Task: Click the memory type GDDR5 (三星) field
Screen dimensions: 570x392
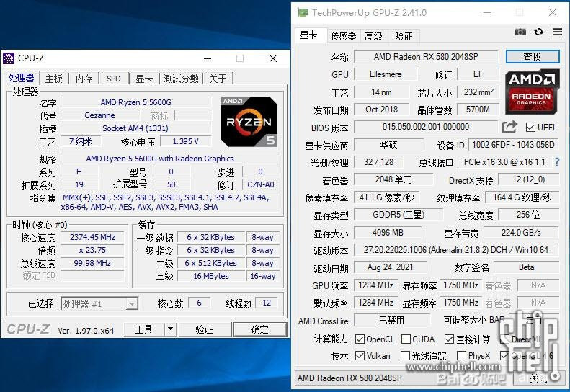Action: coord(398,215)
